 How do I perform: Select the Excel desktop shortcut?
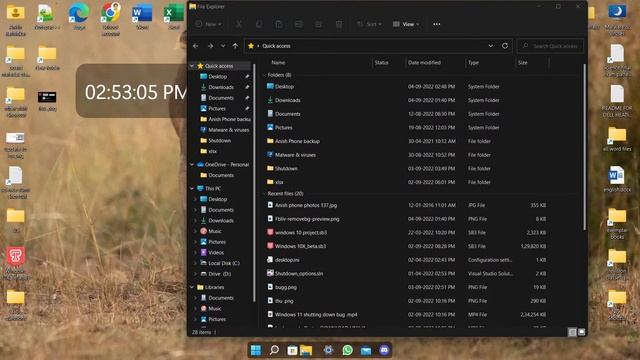click(174, 17)
